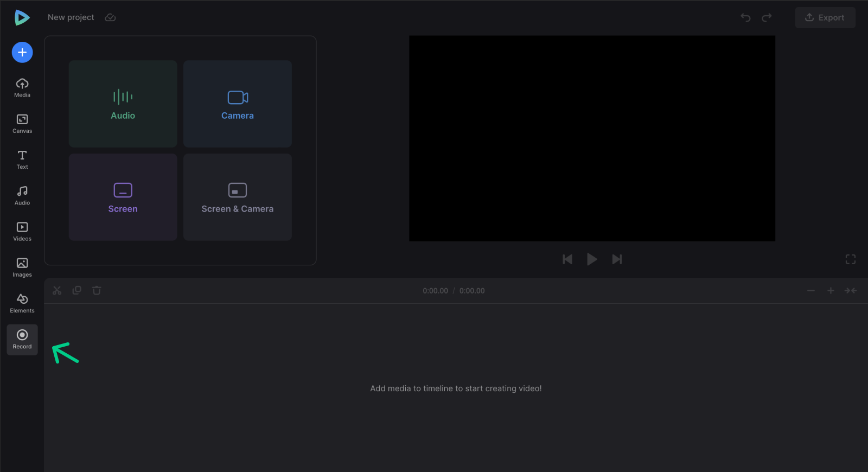Fit timeline to view icon
868x472 pixels.
(x=851, y=291)
